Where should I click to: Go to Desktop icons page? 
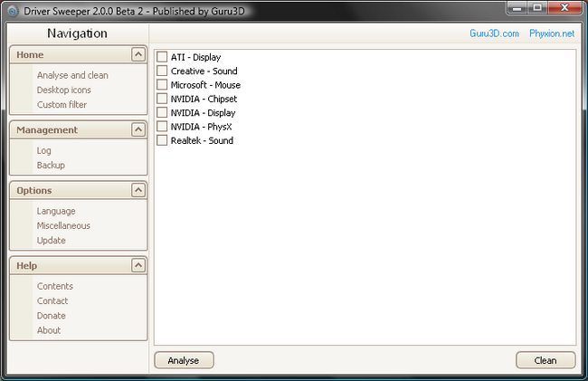pyautogui.click(x=63, y=90)
